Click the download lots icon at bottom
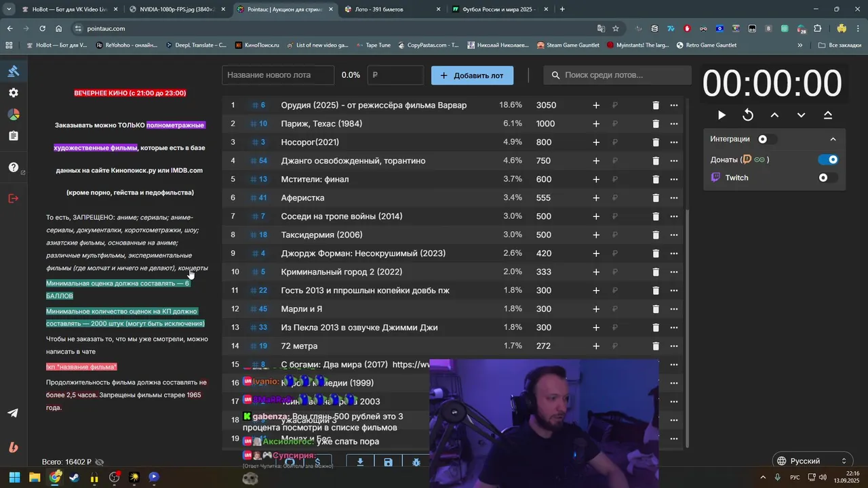The height and width of the screenshot is (488, 868). [360, 462]
